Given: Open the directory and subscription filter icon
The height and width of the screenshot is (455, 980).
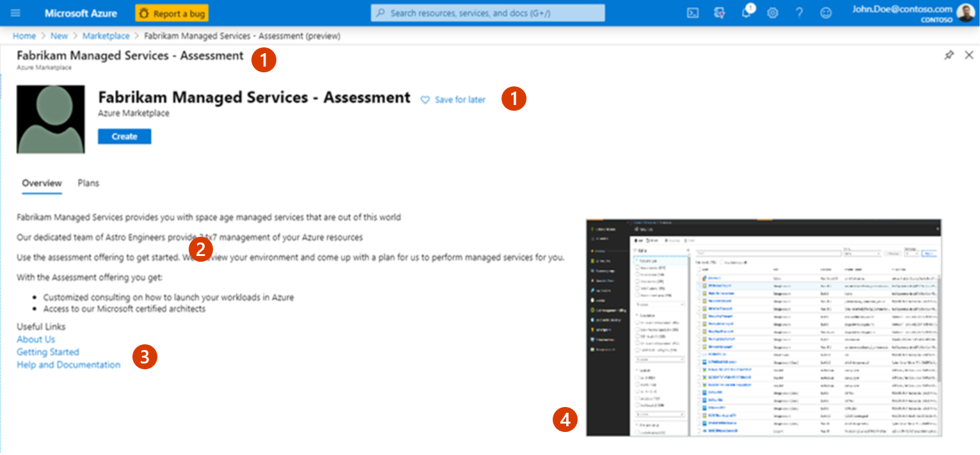Looking at the screenshot, I should (x=720, y=13).
